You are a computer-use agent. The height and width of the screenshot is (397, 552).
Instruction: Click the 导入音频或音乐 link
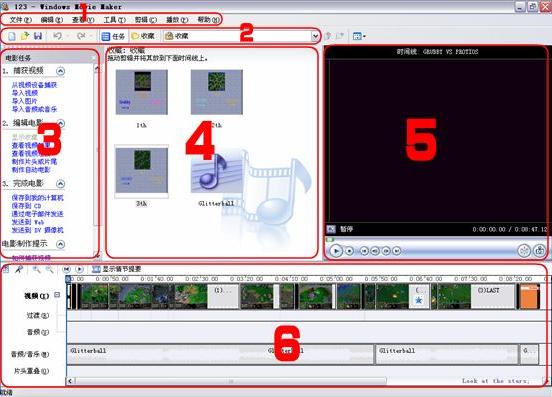click(34, 109)
